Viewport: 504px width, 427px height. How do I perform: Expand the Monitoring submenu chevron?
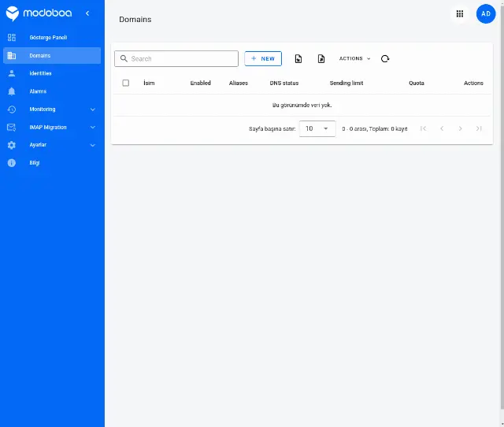click(x=93, y=110)
